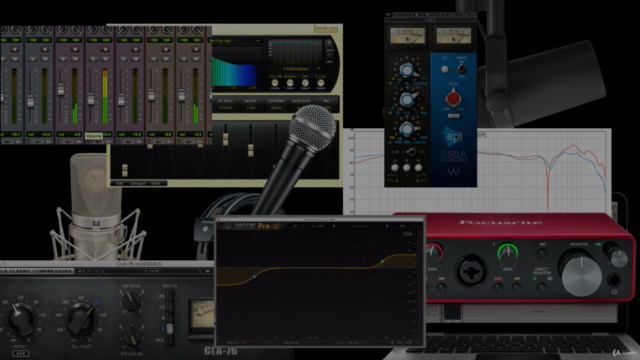
Task: Solo the mixer channel showing vol -4.6
Action: (63, 59)
